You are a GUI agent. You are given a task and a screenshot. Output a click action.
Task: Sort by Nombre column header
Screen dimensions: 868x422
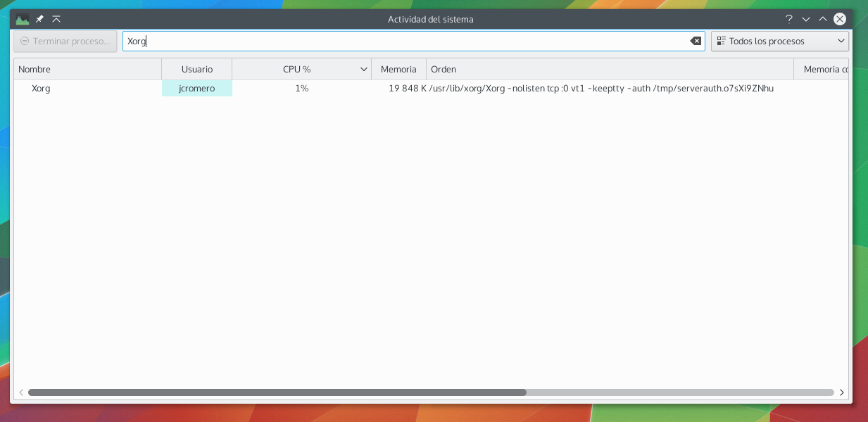88,69
